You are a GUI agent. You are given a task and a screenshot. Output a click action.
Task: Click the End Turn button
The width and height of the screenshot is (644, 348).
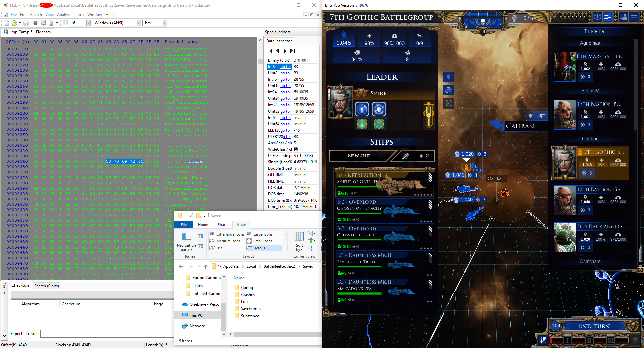tap(594, 326)
